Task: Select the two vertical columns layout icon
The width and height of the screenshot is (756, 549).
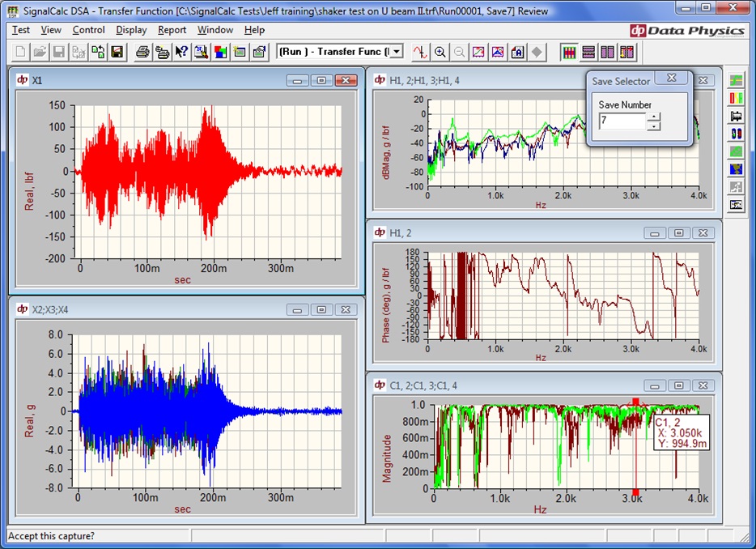Action: coord(608,52)
